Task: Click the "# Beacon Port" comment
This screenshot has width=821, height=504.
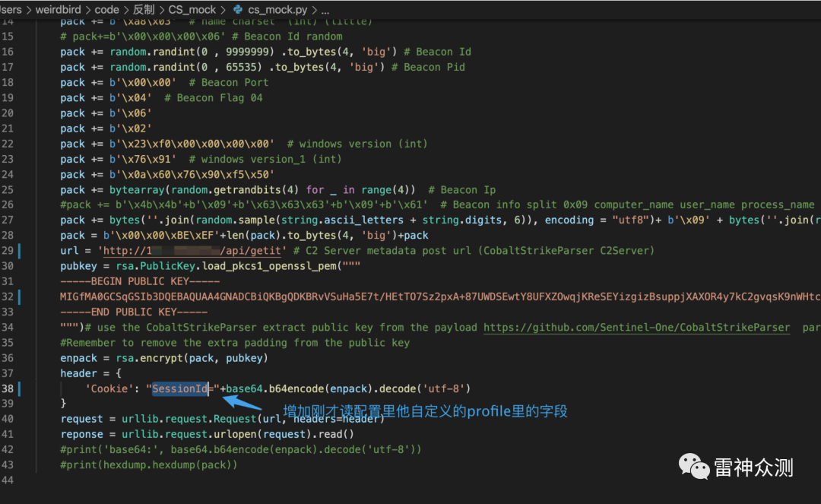Action: [x=229, y=83]
